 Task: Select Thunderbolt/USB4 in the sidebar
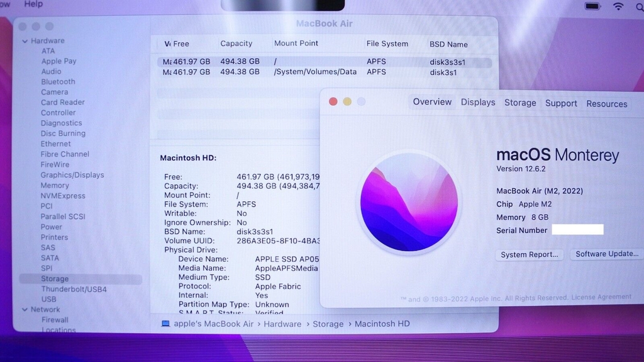[74, 289]
